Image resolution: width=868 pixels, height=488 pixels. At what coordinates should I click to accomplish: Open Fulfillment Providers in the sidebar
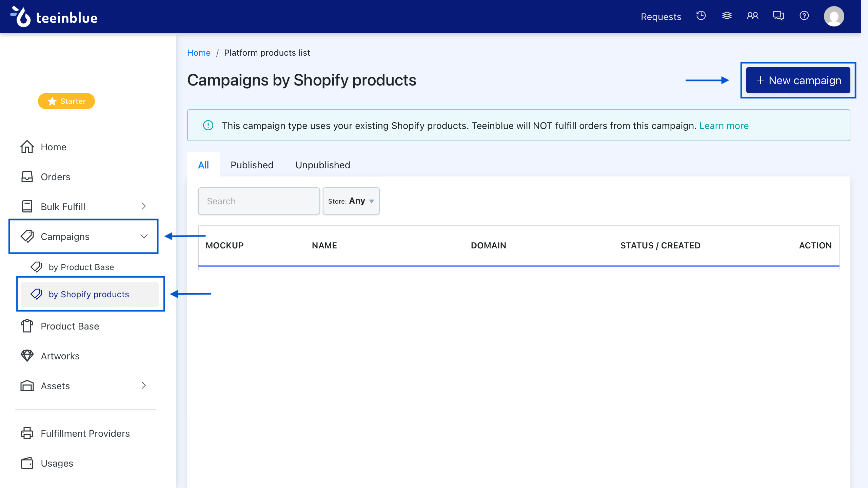(x=85, y=433)
